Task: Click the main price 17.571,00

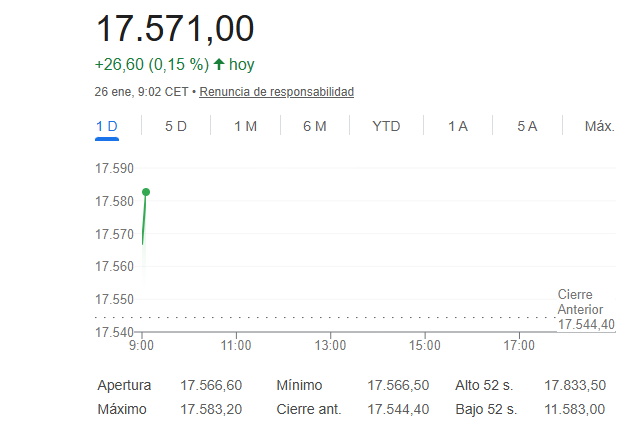Action: coord(175,28)
